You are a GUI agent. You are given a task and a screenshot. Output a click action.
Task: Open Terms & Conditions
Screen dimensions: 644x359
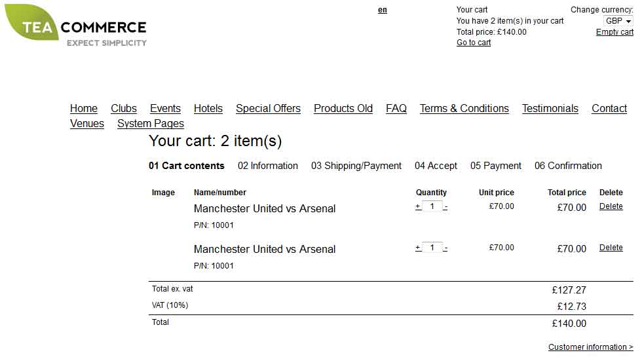tap(464, 109)
